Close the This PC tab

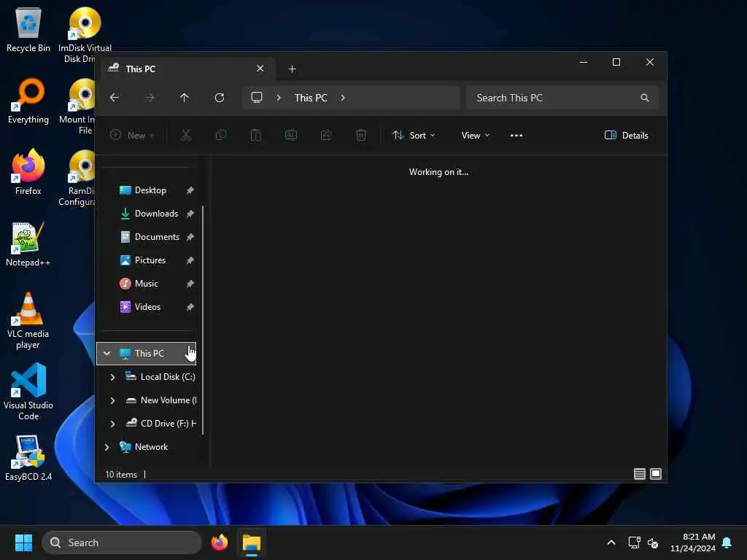coord(260,69)
